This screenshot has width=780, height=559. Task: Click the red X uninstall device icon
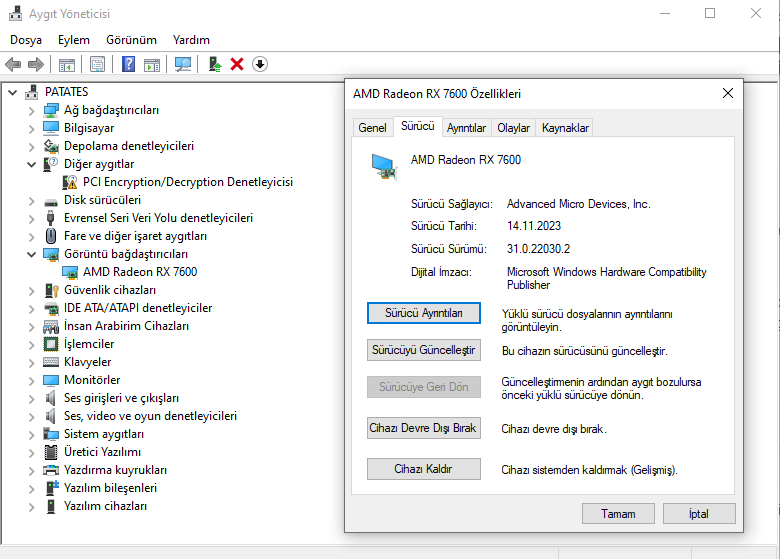coord(237,64)
